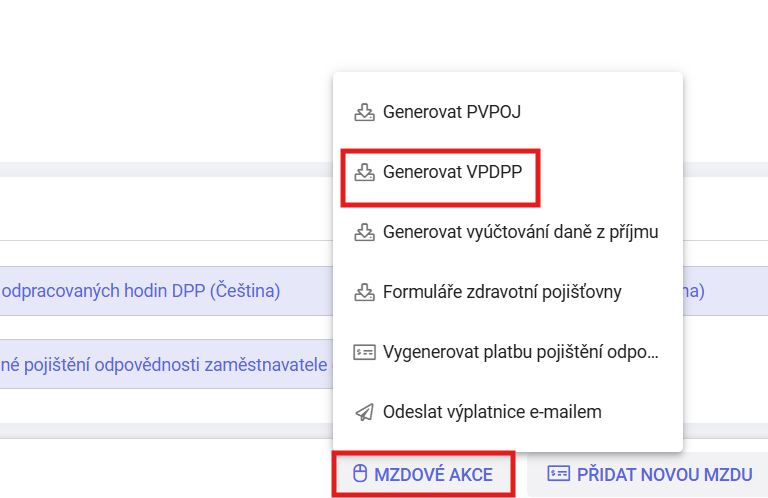This screenshot has height=498, width=768.
Task: Choose Vygenerovat platbu pojištění menu item
Action: (x=520, y=352)
